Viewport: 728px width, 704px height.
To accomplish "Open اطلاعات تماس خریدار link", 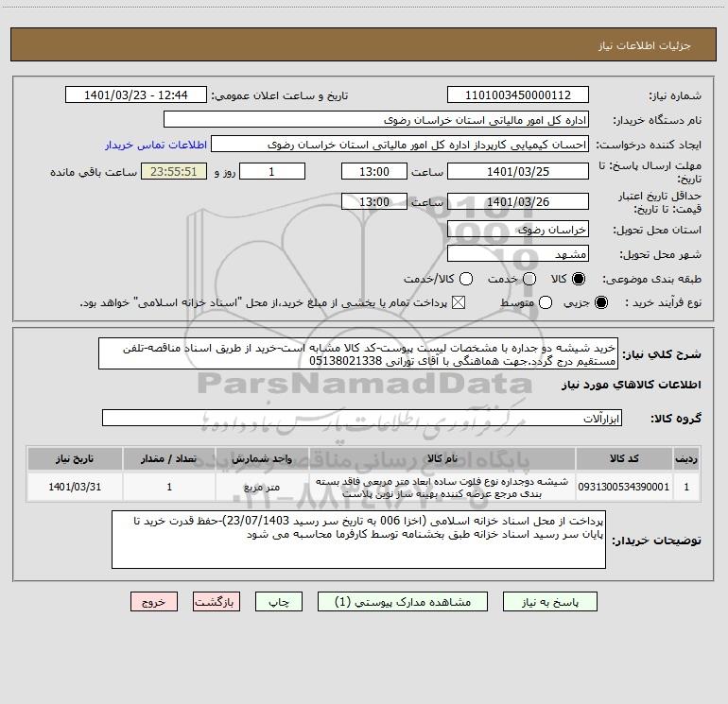I will (x=156, y=145).
